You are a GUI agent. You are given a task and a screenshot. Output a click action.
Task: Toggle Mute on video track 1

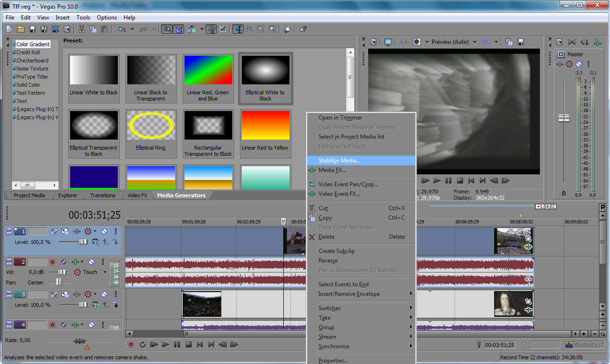[x=104, y=232]
